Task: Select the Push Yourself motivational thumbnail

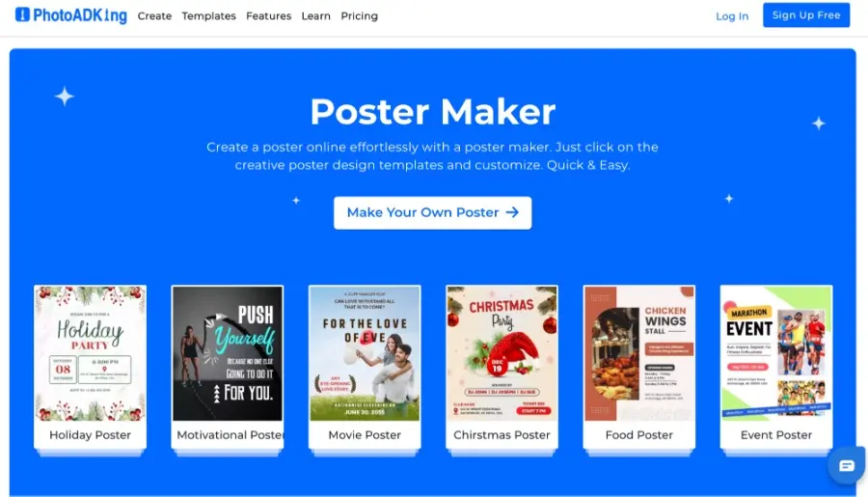Action: pyautogui.click(x=228, y=353)
